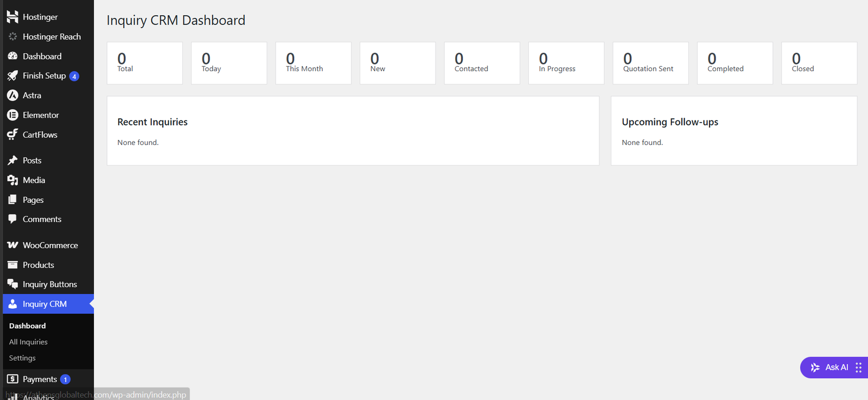Click the CartFlows logo icon
The image size is (868, 400).
click(x=12, y=135)
